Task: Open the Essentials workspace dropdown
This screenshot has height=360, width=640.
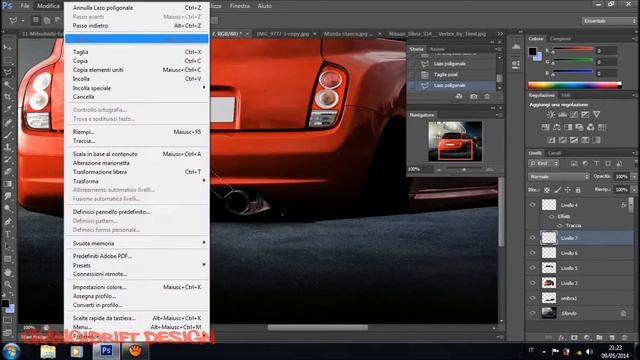Action: point(609,20)
